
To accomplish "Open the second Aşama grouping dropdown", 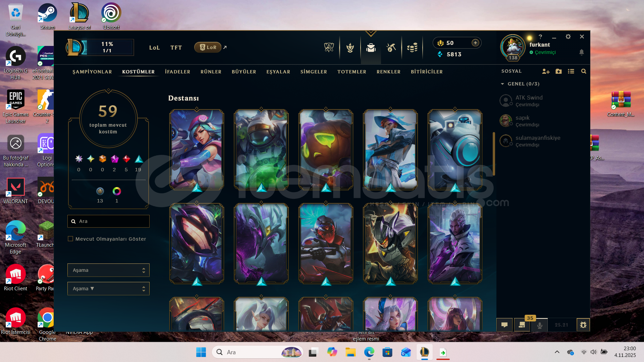I will (108, 289).
